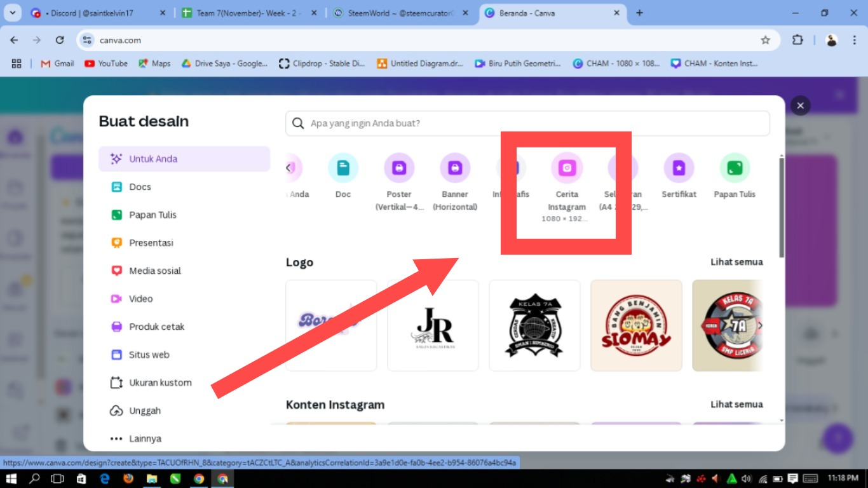Viewport: 868px width, 488px height.
Task: Select the Media sosial category
Action: [x=184, y=271]
